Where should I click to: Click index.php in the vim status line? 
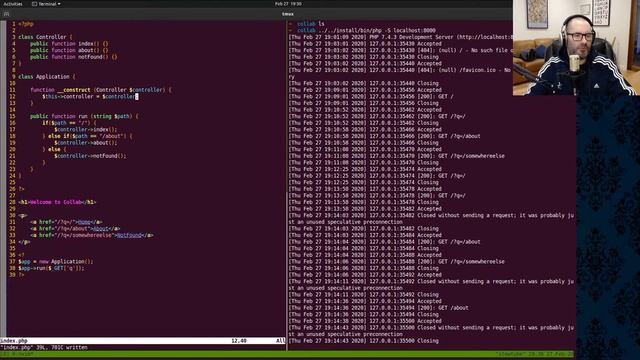pos(14,340)
